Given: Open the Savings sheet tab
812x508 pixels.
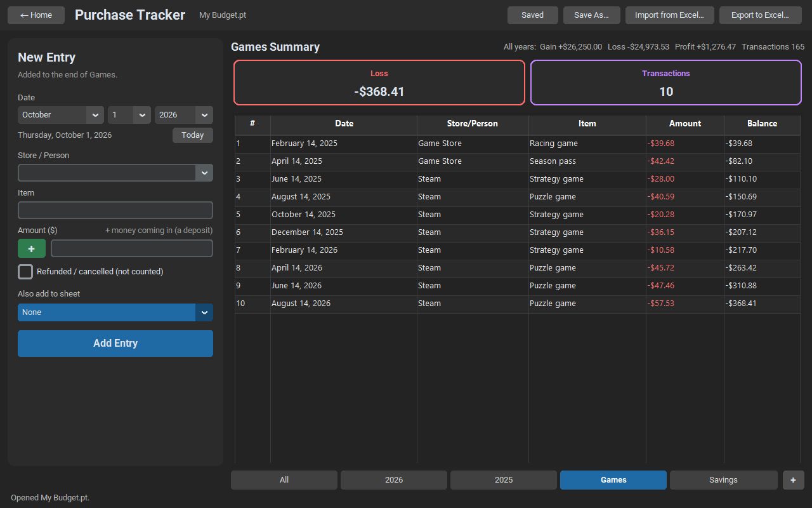Looking at the screenshot, I should [x=724, y=480].
